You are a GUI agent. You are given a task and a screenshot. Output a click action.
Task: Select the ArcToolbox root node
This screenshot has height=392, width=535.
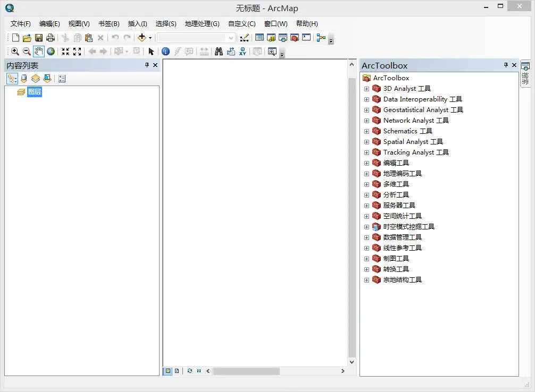pyautogui.click(x=391, y=78)
